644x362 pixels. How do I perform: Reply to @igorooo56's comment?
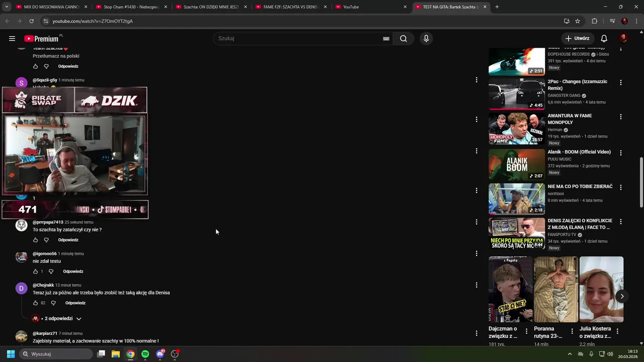pyautogui.click(x=73, y=271)
